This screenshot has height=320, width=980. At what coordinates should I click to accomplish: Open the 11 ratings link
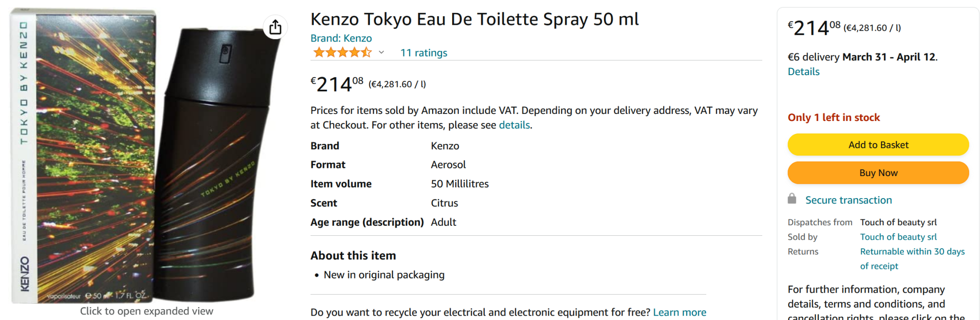click(x=423, y=53)
